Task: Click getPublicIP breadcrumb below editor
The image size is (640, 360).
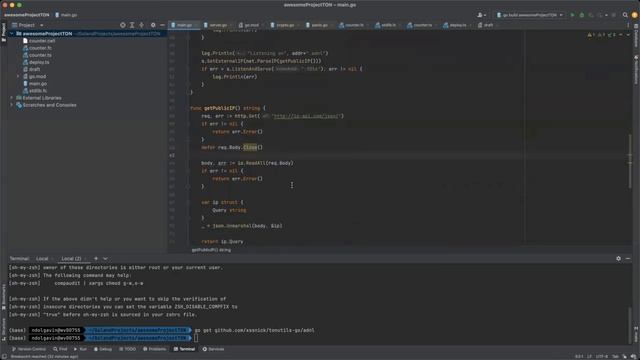Action: coord(211,250)
